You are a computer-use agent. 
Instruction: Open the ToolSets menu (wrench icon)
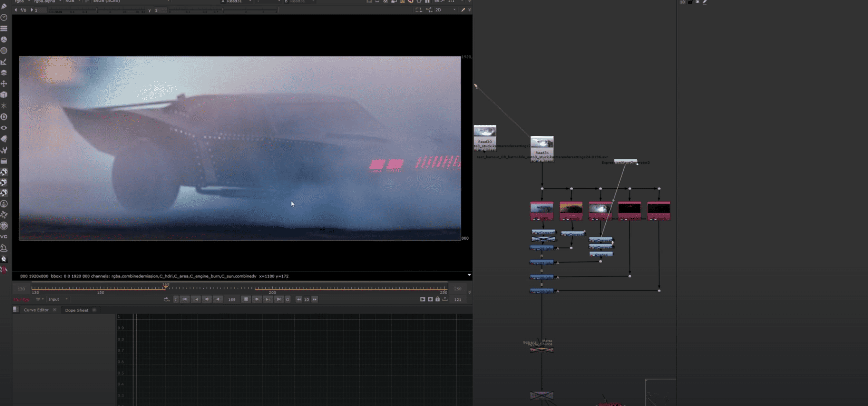(x=4, y=150)
